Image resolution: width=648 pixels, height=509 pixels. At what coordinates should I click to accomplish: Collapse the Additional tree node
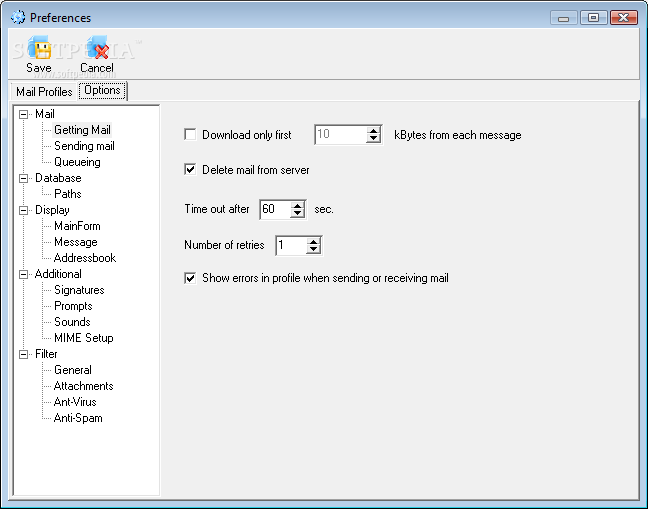tap(24, 274)
